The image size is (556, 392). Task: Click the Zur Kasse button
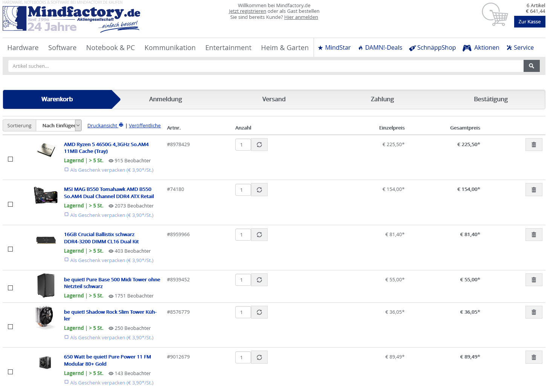click(530, 22)
